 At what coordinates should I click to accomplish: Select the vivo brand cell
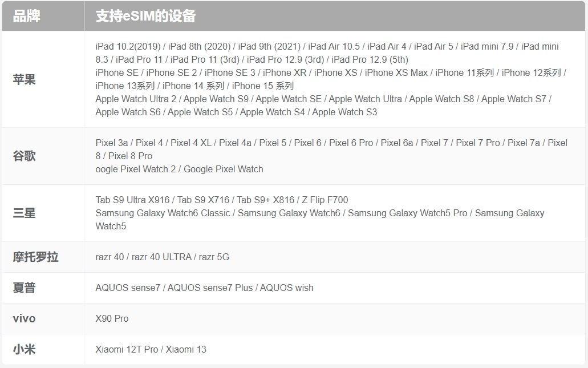25,318
